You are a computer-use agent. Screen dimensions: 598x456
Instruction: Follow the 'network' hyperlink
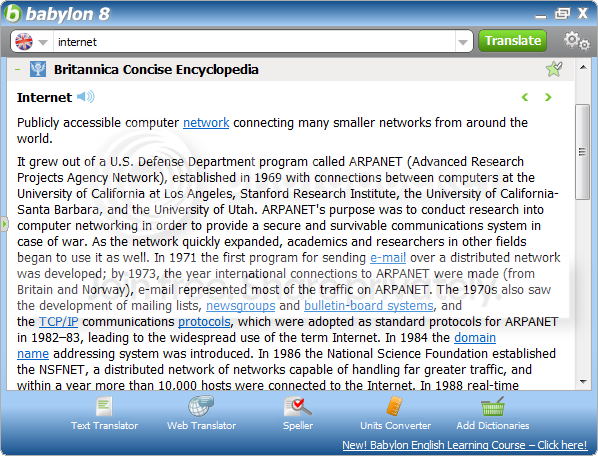(x=206, y=123)
